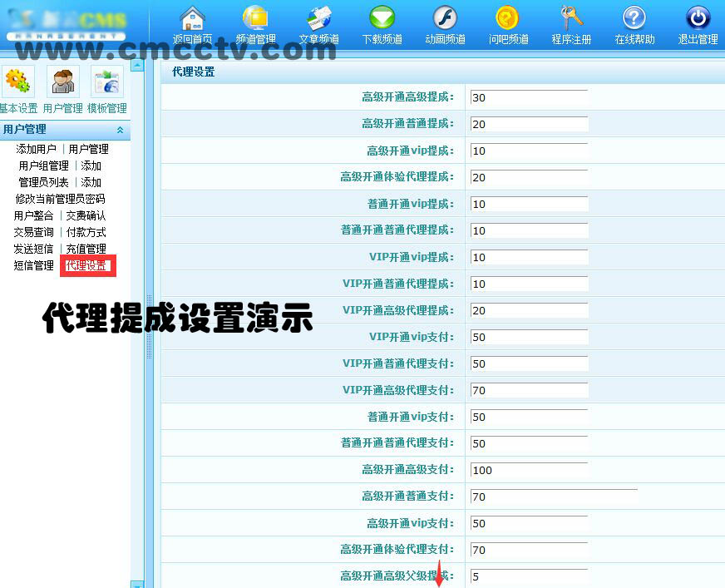Open the 付款方式 link
This screenshot has width=725, height=588.
pyautogui.click(x=86, y=232)
